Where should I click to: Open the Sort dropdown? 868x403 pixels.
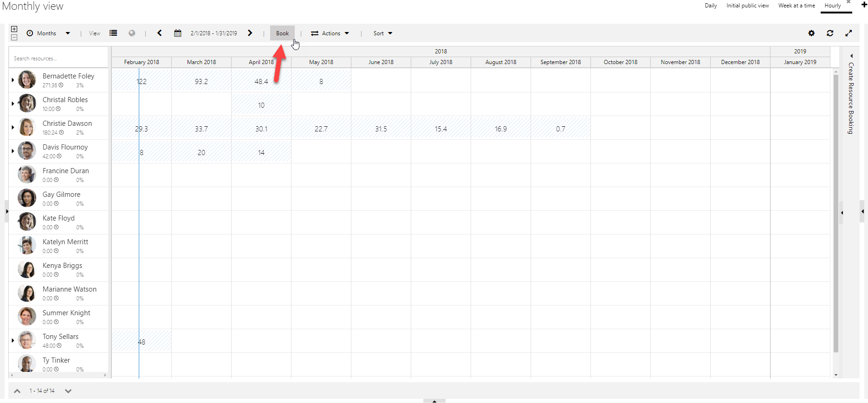[383, 33]
